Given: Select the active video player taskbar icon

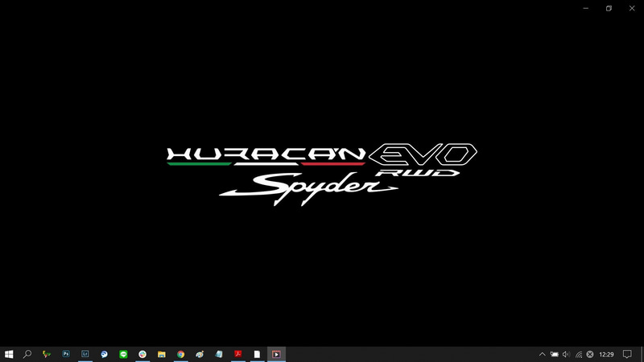Looking at the screenshot, I should tap(276, 354).
